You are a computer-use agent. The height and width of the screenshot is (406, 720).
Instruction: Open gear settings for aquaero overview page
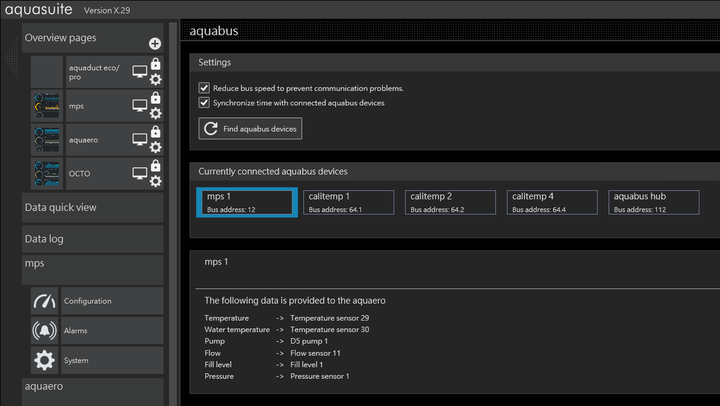tap(156, 147)
